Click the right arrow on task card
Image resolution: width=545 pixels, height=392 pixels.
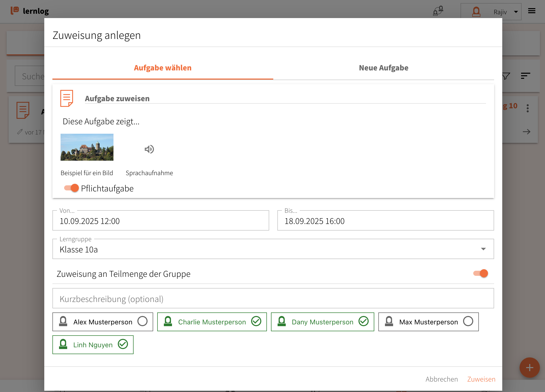[526, 132]
